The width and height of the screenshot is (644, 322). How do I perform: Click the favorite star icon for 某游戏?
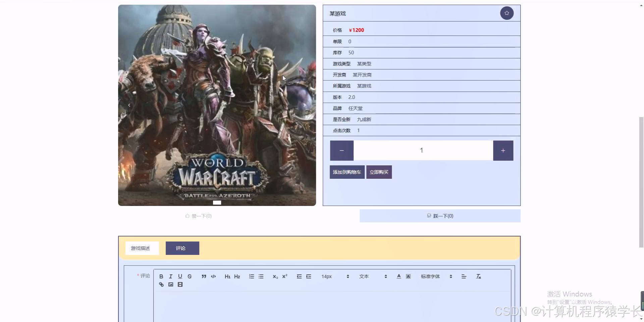[506, 13]
